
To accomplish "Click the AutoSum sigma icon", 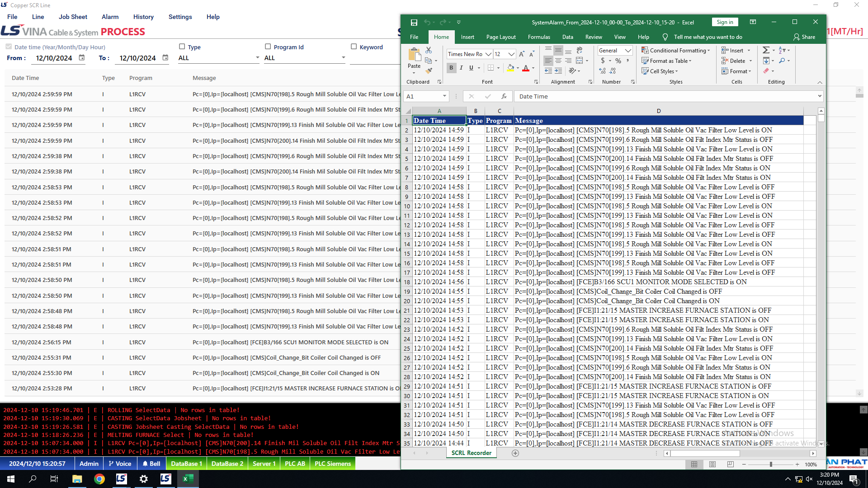I will pos(766,50).
